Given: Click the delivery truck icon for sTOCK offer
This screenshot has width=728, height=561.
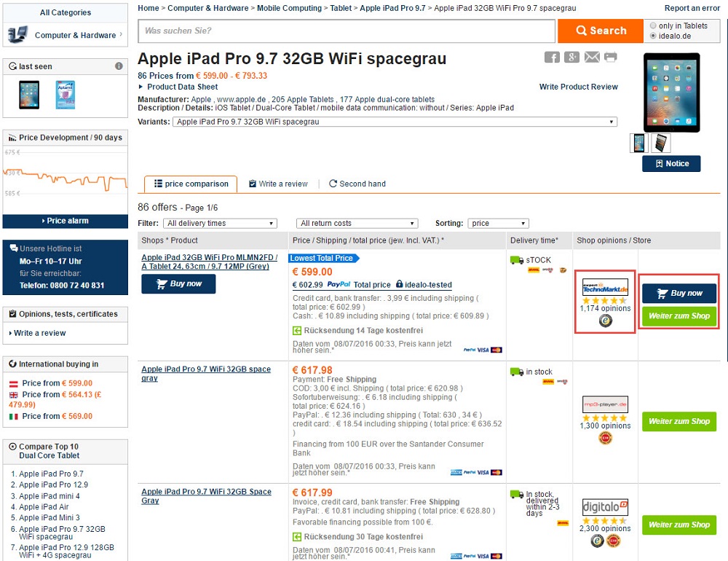Looking at the screenshot, I should pos(516,260).
